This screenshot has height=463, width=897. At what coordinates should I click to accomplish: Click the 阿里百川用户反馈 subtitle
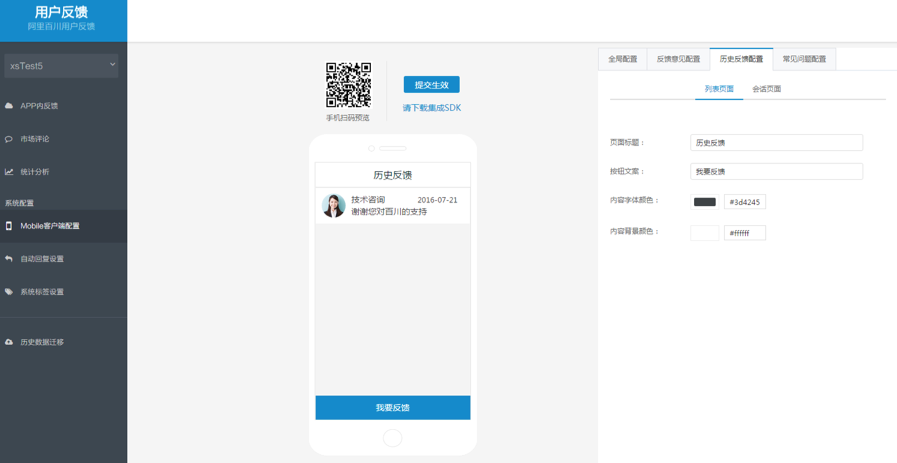(x=61, y=26)
